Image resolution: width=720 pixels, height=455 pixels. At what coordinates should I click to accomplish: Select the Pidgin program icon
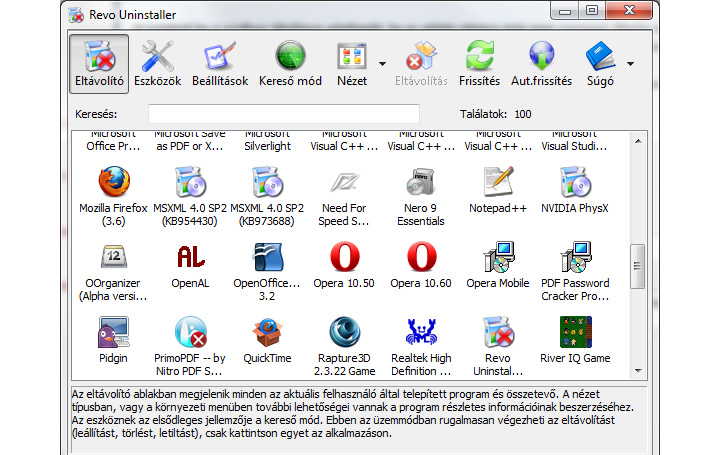(114, 334)
